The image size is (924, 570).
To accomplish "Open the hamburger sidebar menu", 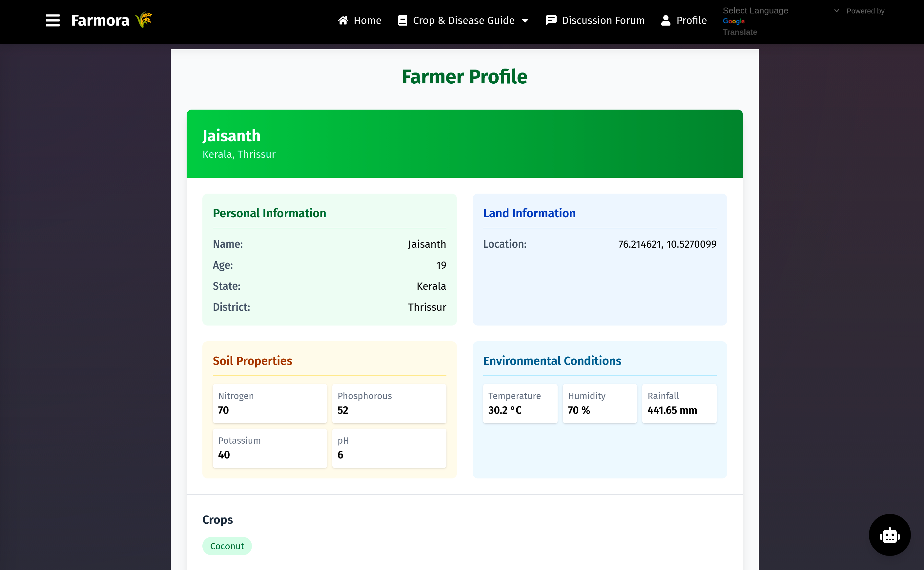I will (x=53, y=20).
